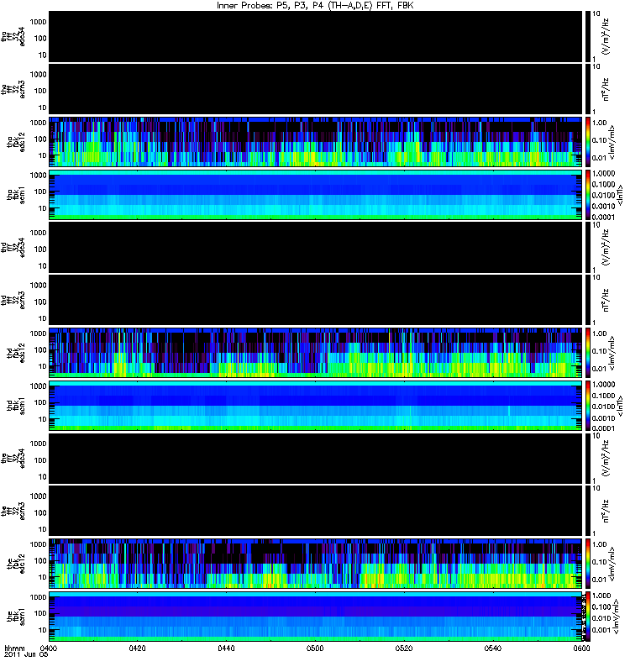This screenshot has width=630, height=672.
Task: Click the tha fbk scm1 spectrogram panel
Action: point(316,195)
